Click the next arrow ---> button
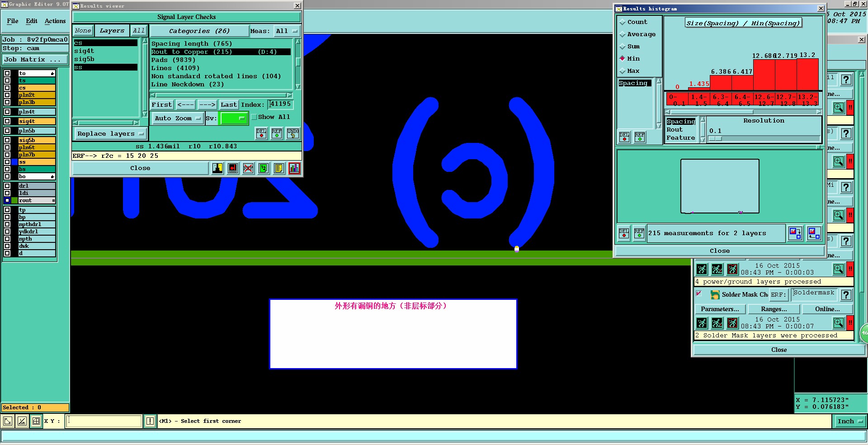The image size is (868, 445). click(208, 105)
